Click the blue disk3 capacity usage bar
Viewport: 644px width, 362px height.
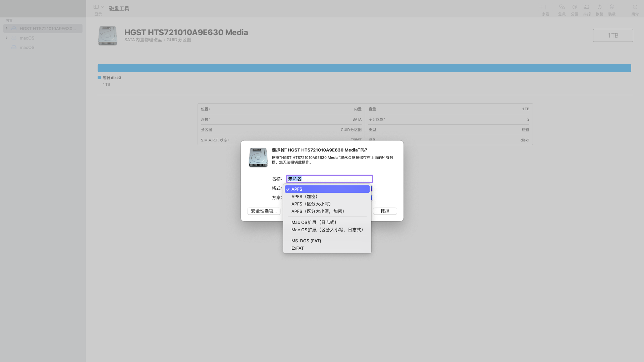(x=364, y=68)
